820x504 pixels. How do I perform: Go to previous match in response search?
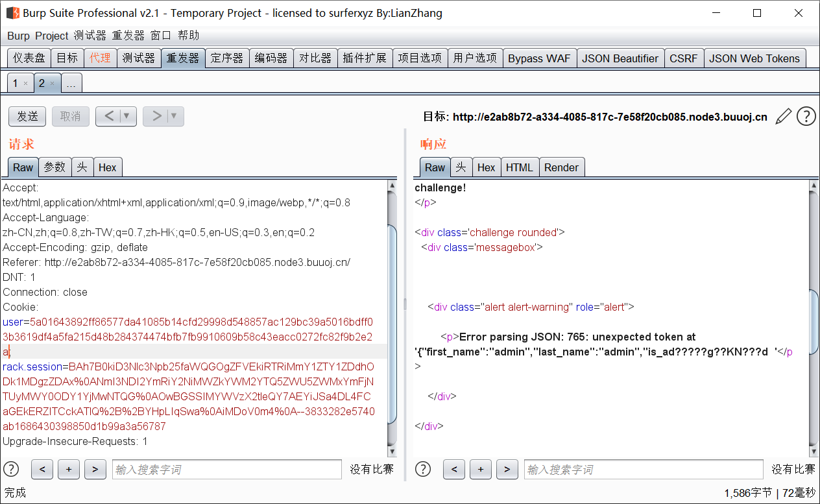coord(453,469)
